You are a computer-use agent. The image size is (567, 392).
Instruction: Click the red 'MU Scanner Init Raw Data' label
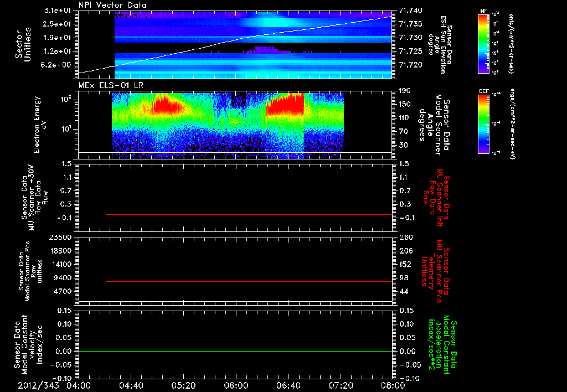pos(436,198)
